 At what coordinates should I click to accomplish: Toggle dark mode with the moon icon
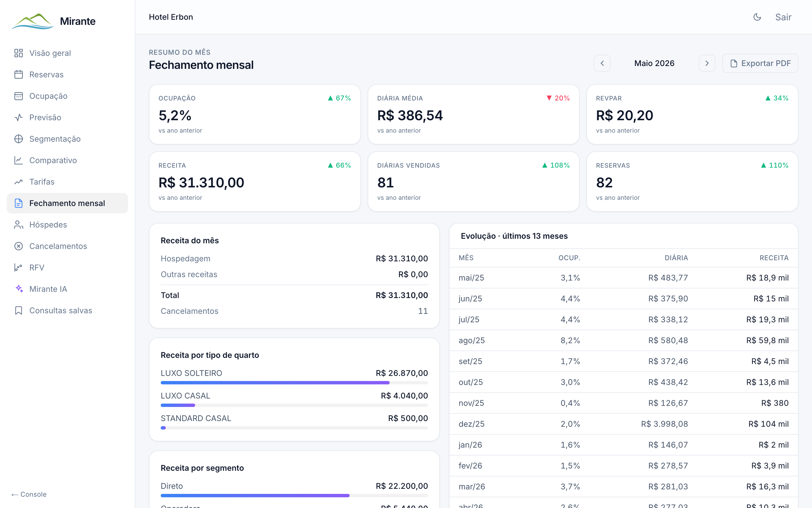757,17
